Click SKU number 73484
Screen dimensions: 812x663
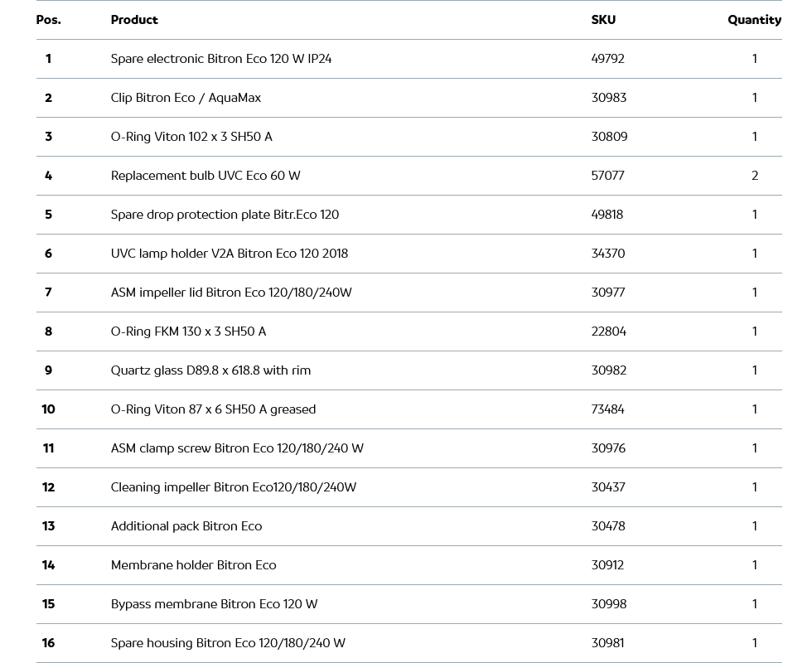(607, 409)
